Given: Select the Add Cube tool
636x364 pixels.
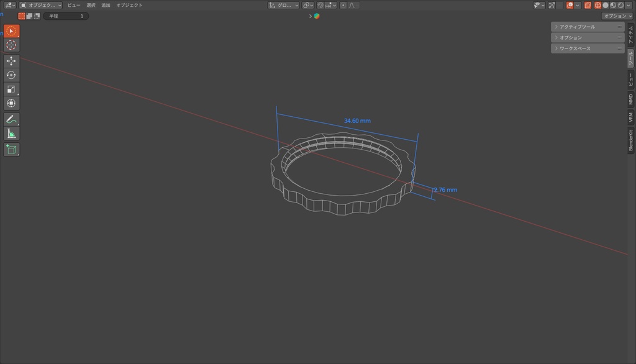Looking at the screenshot, I should click(11, 149).
